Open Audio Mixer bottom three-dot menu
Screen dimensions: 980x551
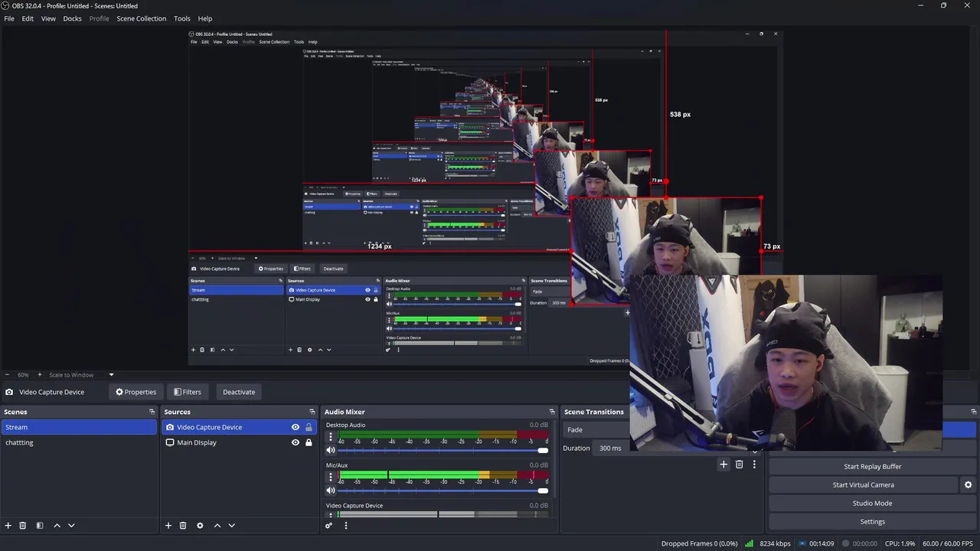[345, 526]
